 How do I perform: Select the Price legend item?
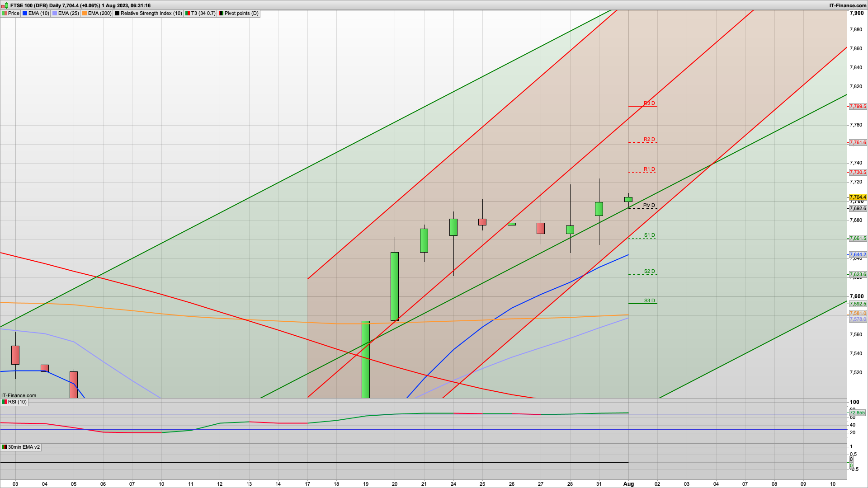point(11,13)
